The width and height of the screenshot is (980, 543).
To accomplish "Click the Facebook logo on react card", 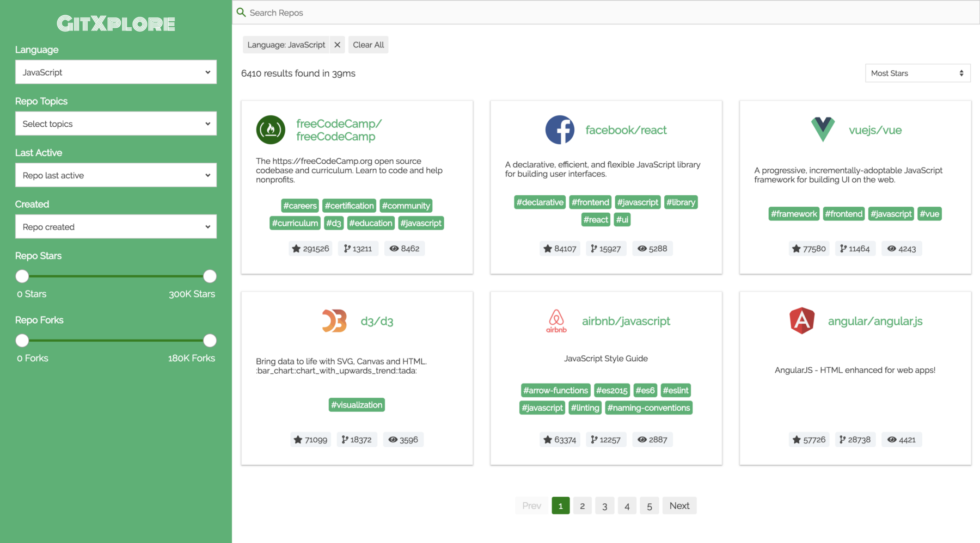I will coord(560,129).
